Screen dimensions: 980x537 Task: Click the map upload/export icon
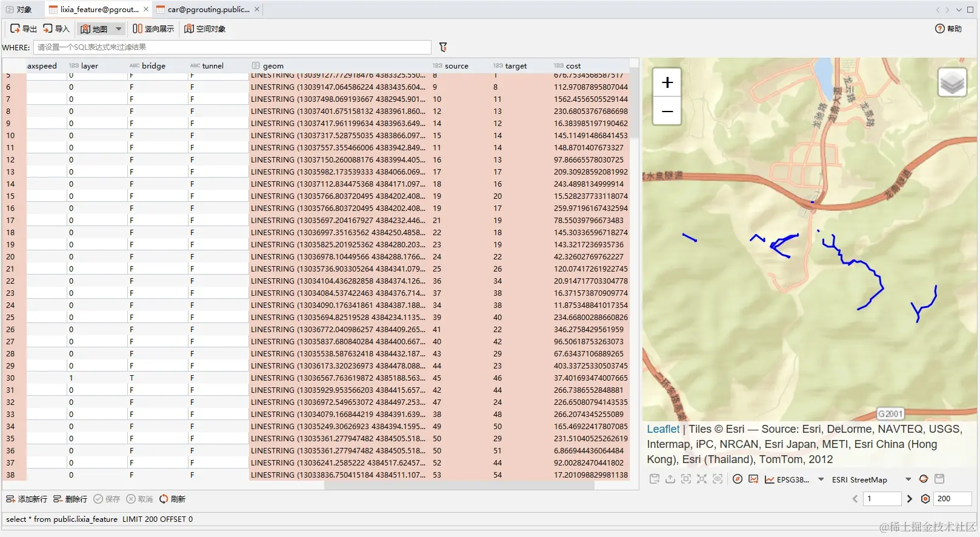pyautogui.click(x=670, y=479)
